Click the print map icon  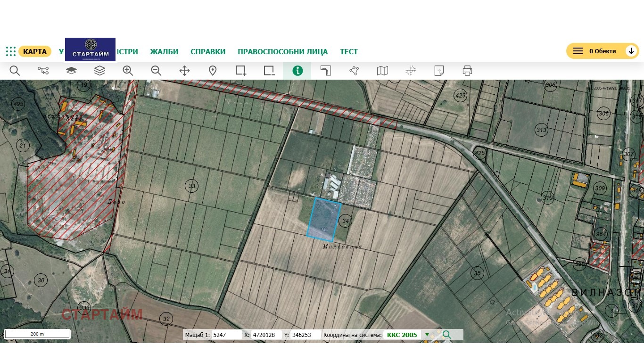[x=467, y=71]
